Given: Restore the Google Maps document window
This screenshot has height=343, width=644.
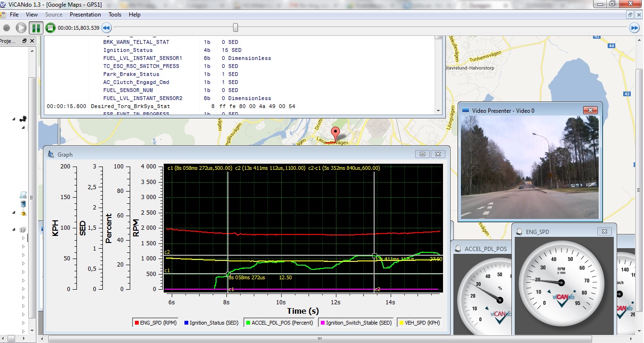Looking at the screenshot, I should pos(630,15).
